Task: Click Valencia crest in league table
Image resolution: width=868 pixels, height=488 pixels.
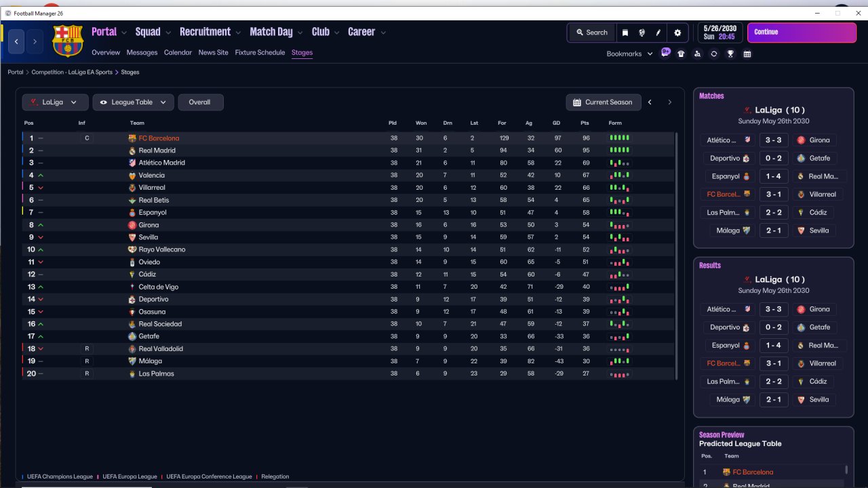Action: tap(132, 176)
